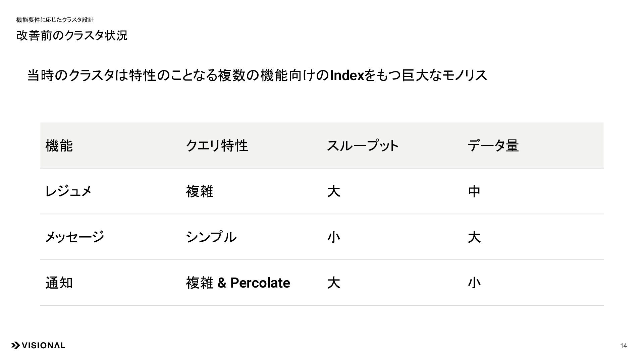
Task: Select the slide title 改善前のクラスタ状況
Action: (x=72, y=36)
